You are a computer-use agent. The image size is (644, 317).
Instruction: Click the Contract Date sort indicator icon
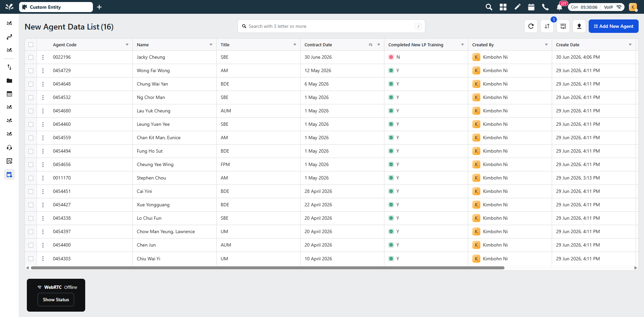[371, 45]
